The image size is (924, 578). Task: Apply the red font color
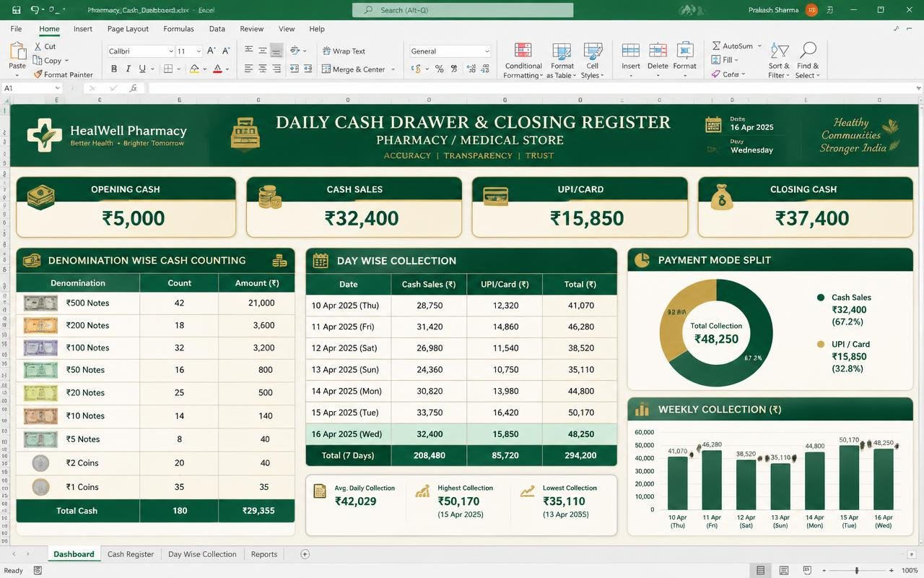click(x=217, y=69)
